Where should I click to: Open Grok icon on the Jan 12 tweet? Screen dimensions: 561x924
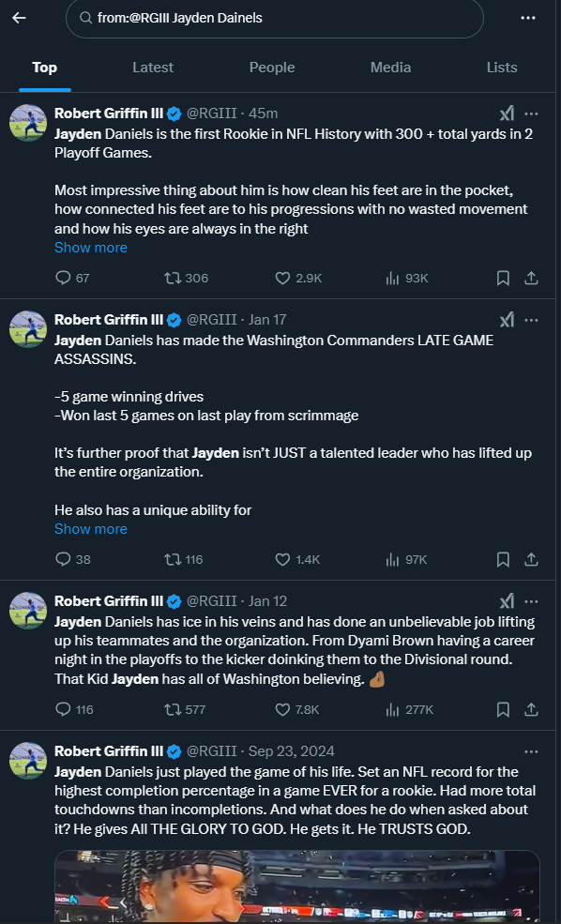[x=507, y=601]
